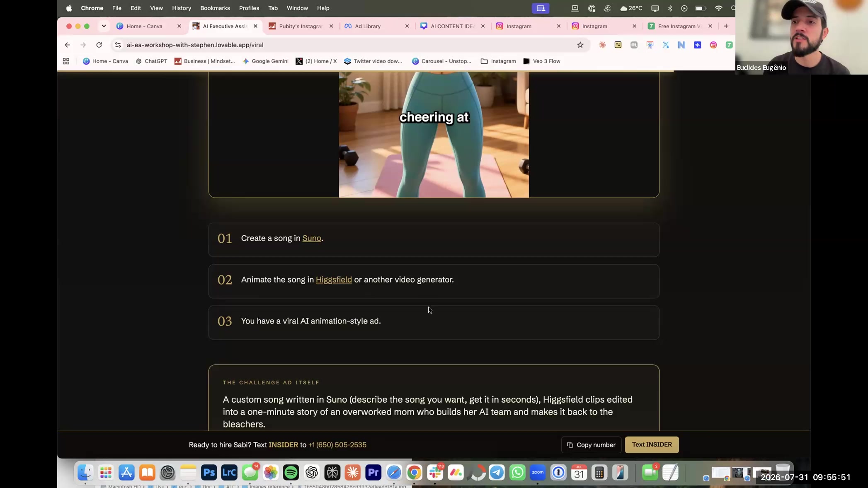Open the Google Gemini bookmark
868x488 pixels.
265,61
